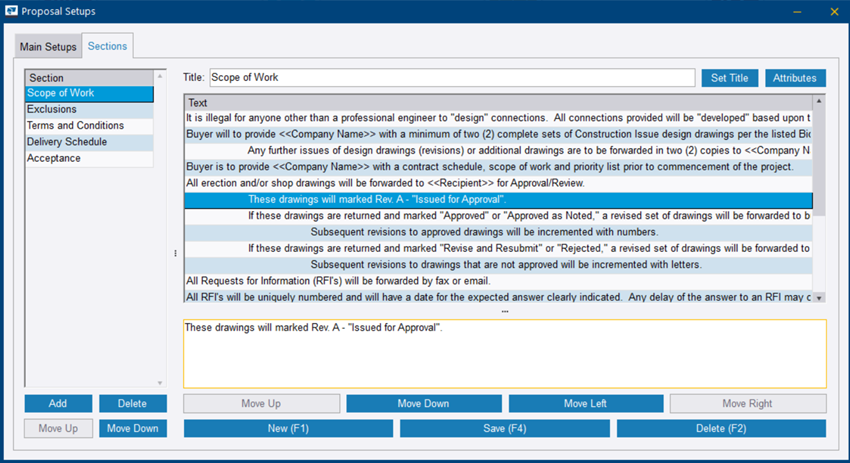Click the Save (F4) button

click(504, 429)
